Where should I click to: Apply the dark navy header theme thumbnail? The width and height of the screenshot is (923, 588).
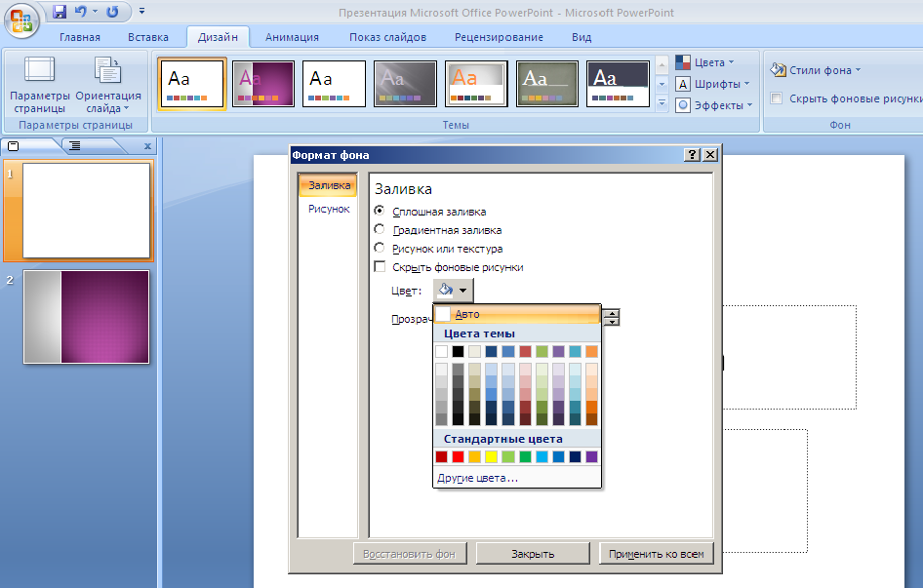[618, 84]
